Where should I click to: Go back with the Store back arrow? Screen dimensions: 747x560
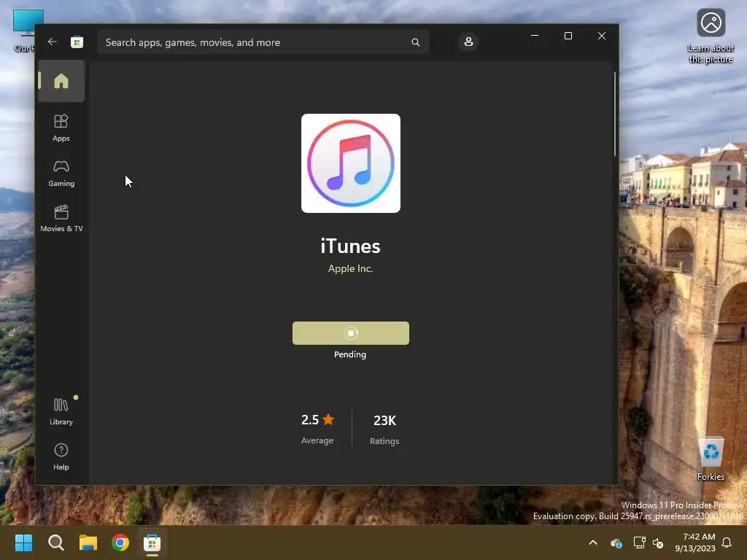53,42
